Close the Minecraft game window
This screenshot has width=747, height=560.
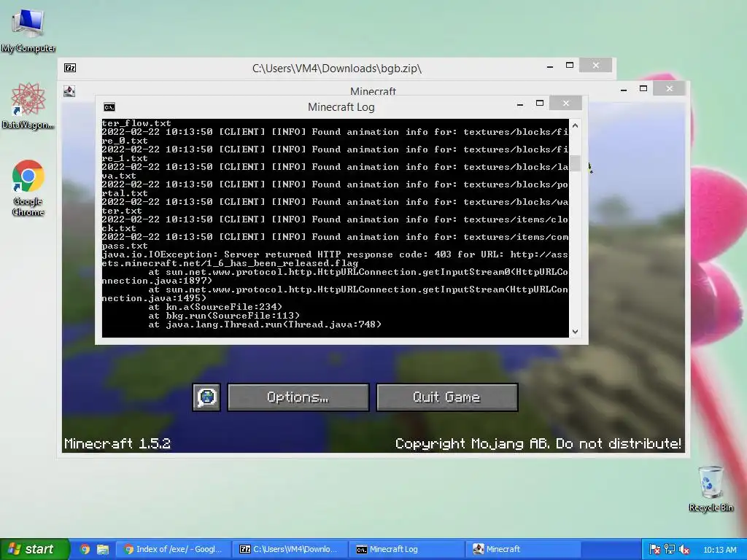[670, 88]
